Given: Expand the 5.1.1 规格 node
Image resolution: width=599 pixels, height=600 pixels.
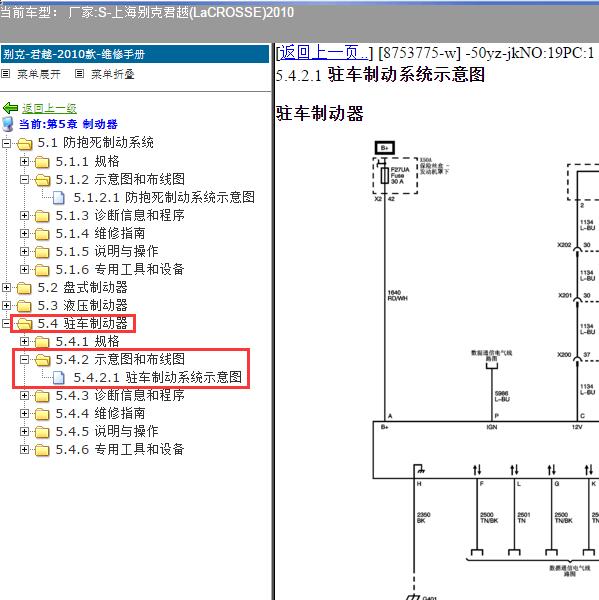Looking at the screenshot, I should (x=24, y=161).
